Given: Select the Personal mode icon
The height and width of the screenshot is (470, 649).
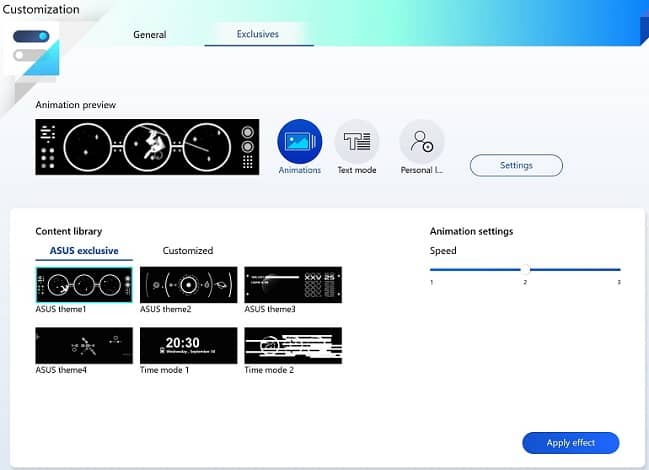Looking at the screenshot, I should click(x=422, y=141).
